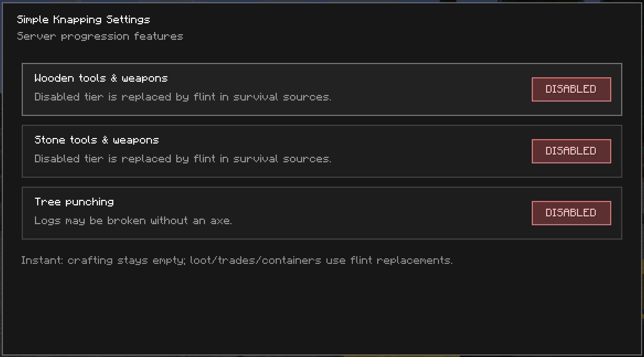Toggle the Wooden tools & weapons DISABLED button

571,89
